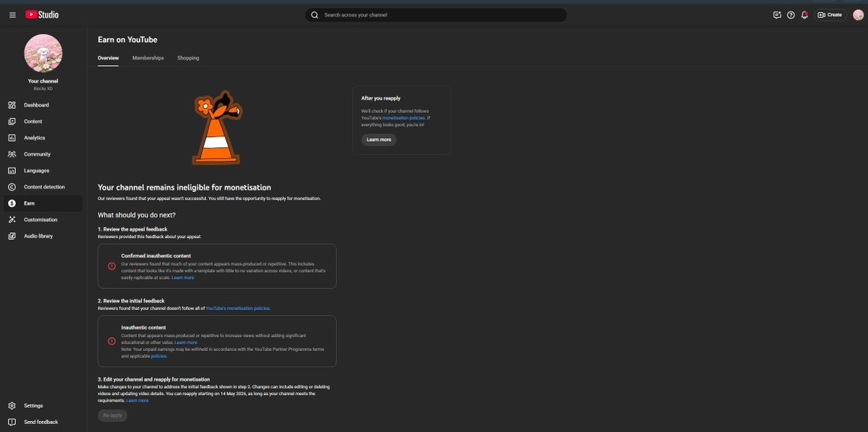The height and width of the screenshot is (432, 868).
Task: Click the 'Your channel' label in sidebar
Action: click(43, 81)
